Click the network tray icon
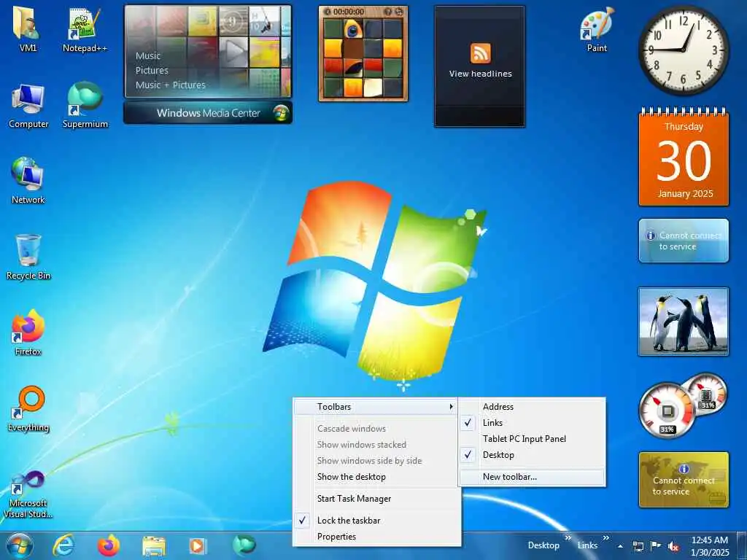The height and width of the screenshot is (560, 747). pyautogui.click(x=638, y=546)
